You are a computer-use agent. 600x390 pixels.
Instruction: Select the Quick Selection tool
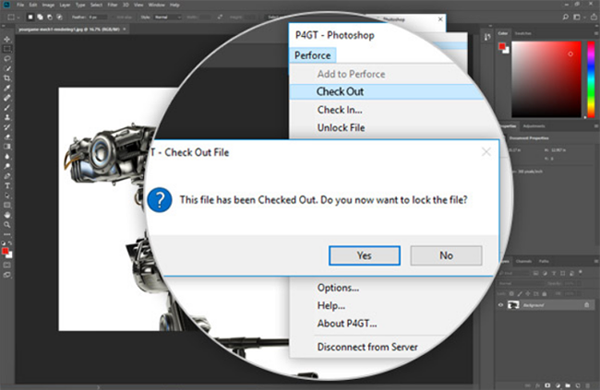pos(7,69)
